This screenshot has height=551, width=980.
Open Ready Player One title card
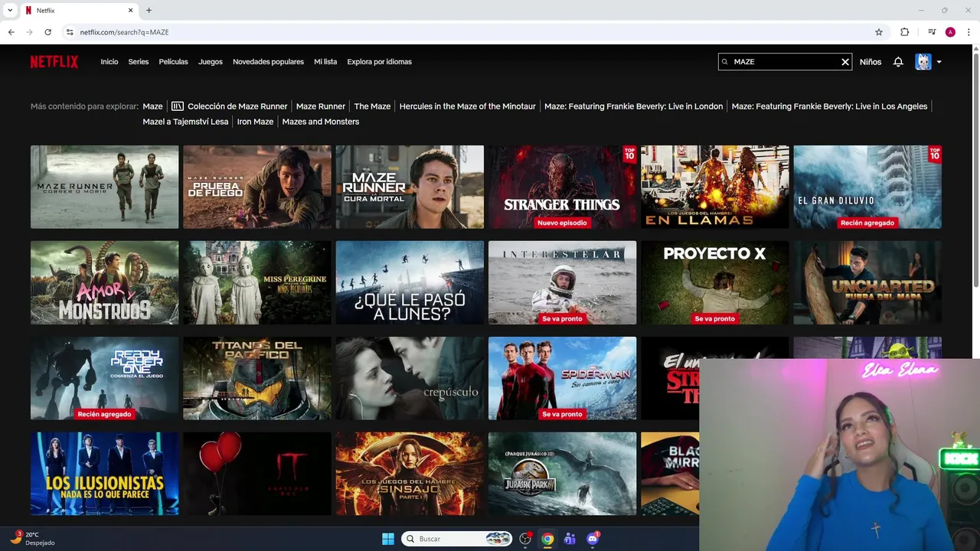coord(104,378)
